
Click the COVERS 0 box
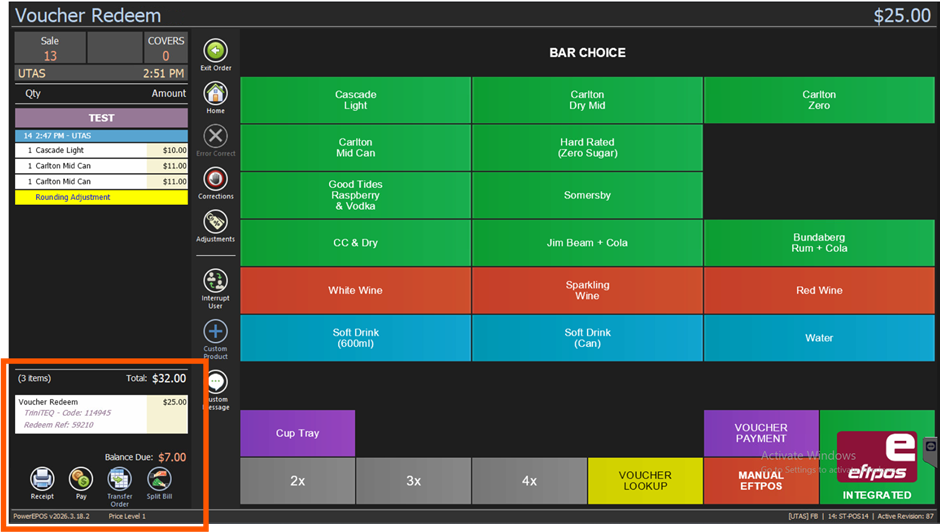click(x=165, y=48)
